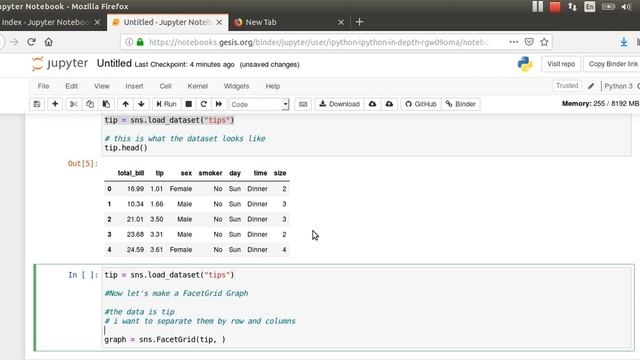Click the cloud icon right of Download
The image size is (640, 360).
pos(372,104)
